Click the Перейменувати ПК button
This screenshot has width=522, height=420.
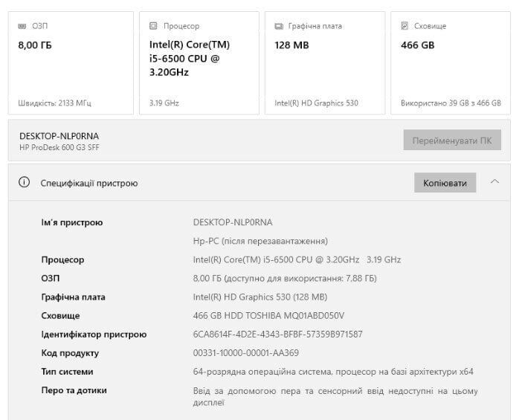[452, 140]
